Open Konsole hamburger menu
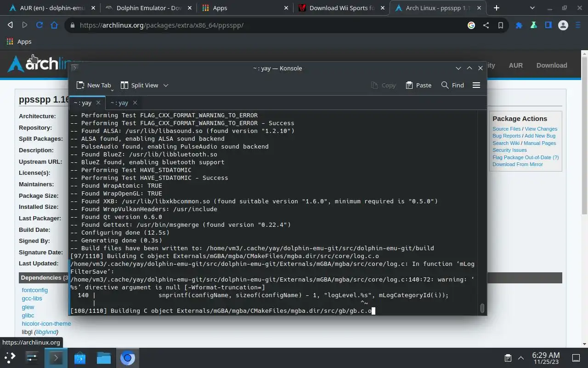This screenshot has width=588, height=368. pyautogui.click(x=476, y=85)
